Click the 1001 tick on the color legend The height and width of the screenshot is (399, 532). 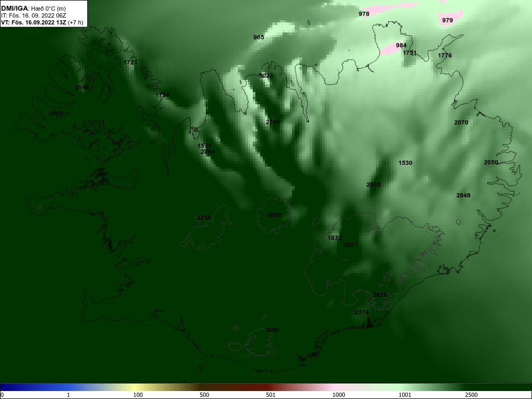[405, 395]
